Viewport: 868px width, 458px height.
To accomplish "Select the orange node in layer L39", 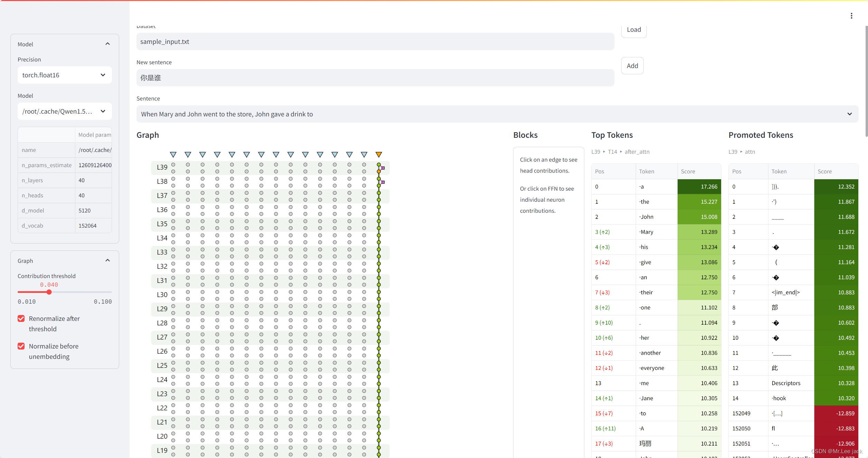I will [379, 171].
